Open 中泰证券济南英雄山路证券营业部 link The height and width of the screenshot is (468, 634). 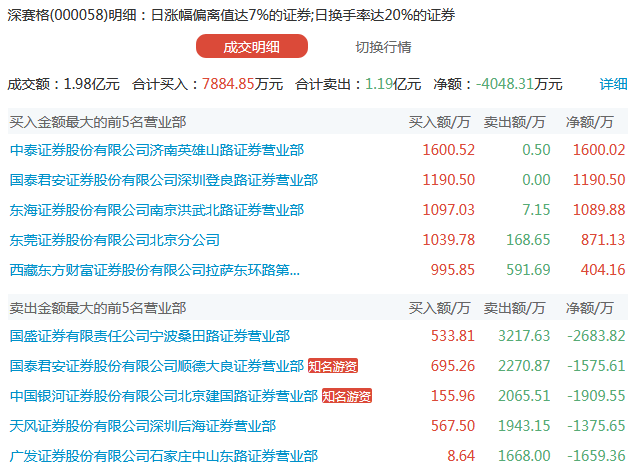click(157, 150)
